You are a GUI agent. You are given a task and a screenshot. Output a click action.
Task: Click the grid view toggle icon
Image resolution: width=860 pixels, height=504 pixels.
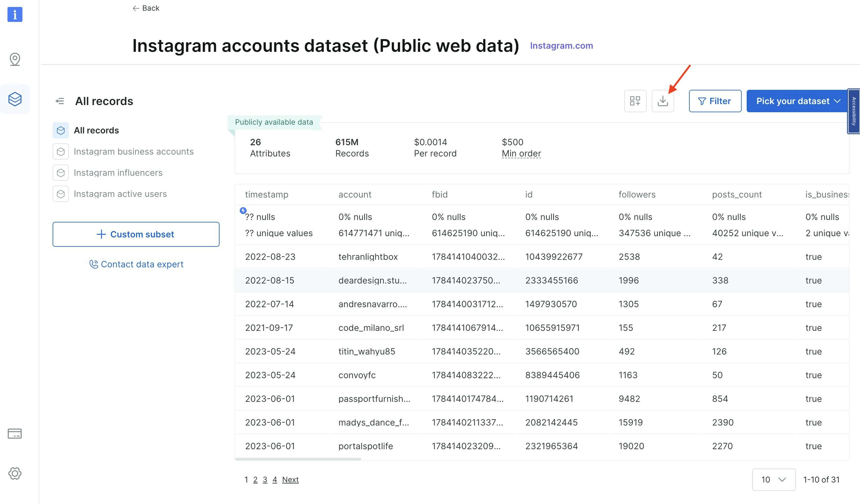tap(635, 100)
